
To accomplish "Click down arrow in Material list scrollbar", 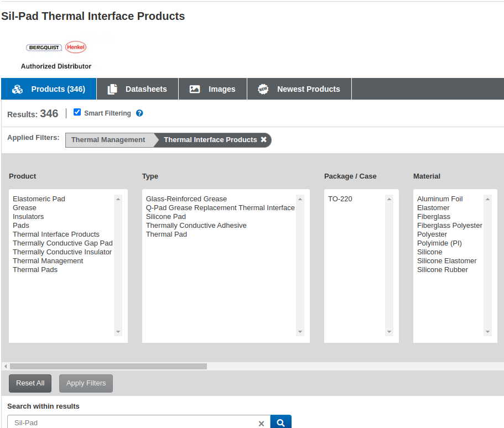I will (487, 332).
